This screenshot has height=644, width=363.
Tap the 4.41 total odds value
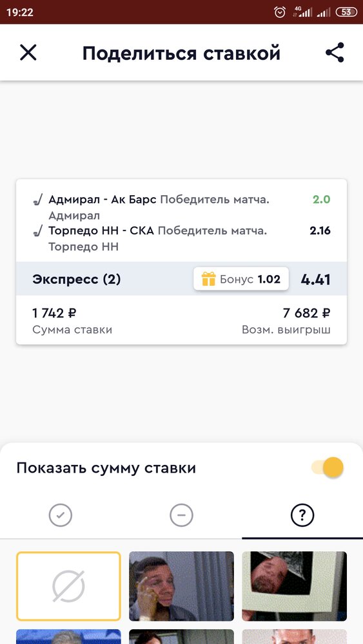316,279
